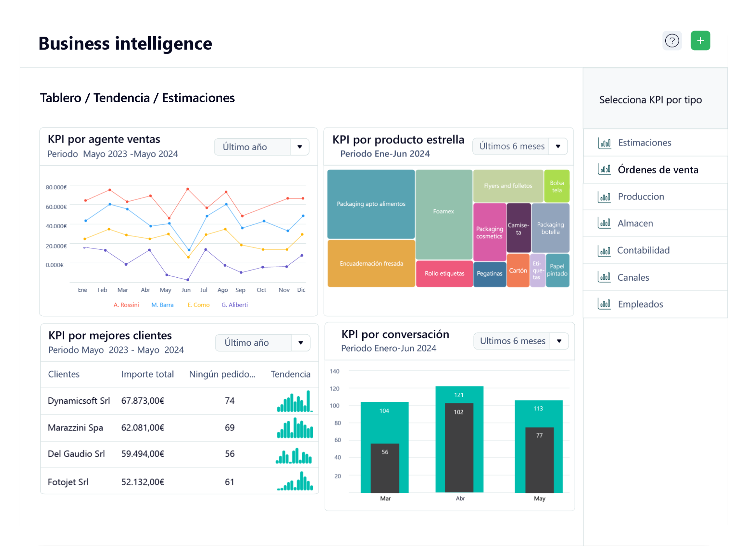Image resolution: width=747 pixels, height=560 pixels.
Task: Click the Estimaciones sidebar menu item
Action: [x=646, y=143]
